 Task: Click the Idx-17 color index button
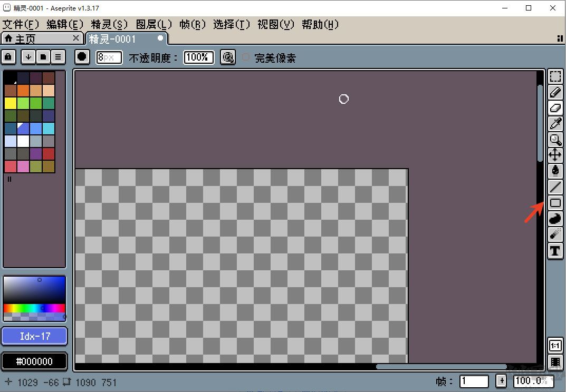34,336
